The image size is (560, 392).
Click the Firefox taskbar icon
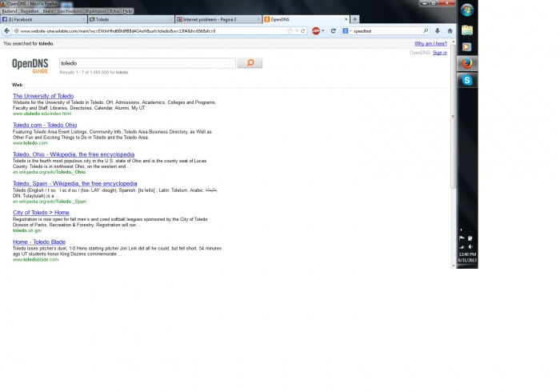coord(466,63)
